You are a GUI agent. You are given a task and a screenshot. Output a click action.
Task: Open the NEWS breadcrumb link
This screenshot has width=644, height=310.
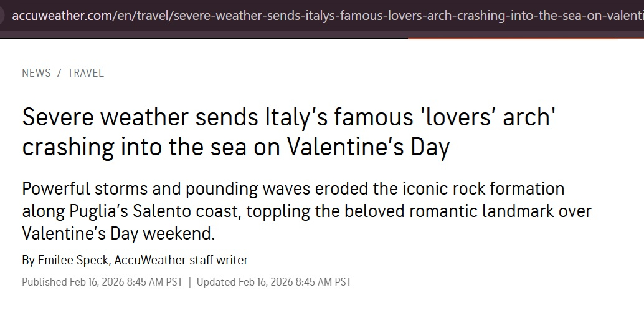click(36, 73)
